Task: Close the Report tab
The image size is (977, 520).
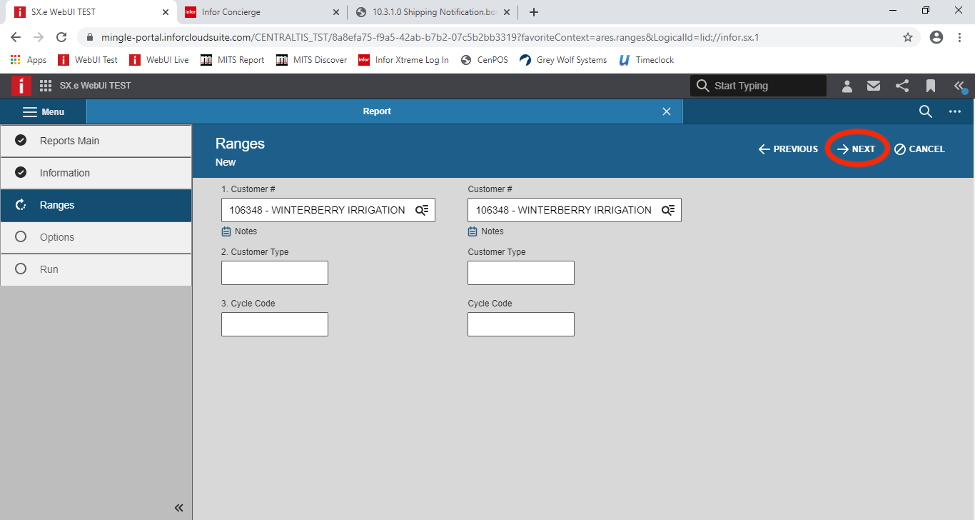Action: (666, 111)
